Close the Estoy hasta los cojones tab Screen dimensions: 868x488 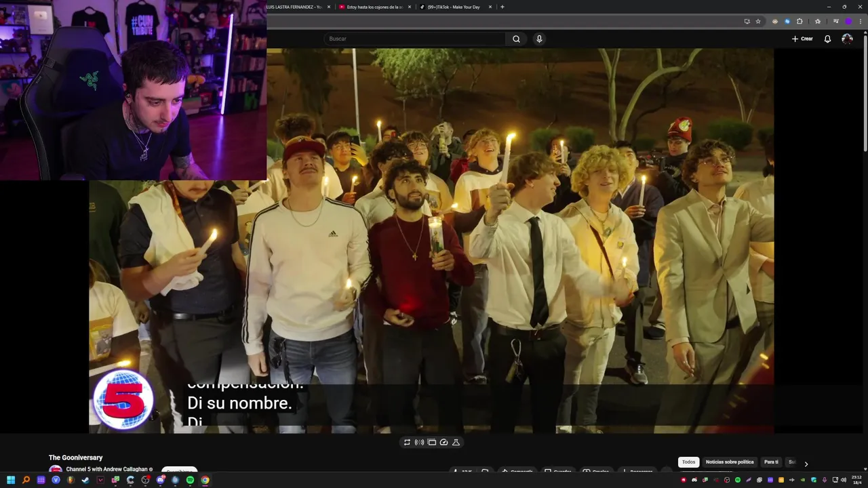point(410,7)
